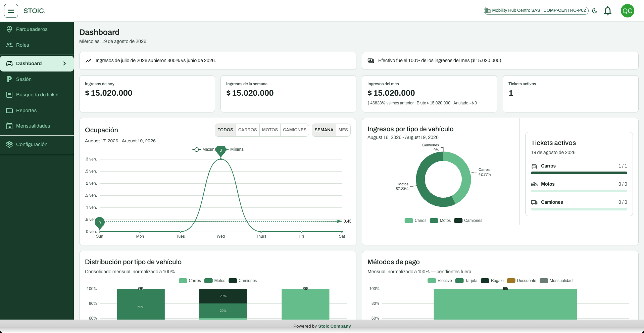644x333 pixels.
Task: Click the Sesión P icon
Action: tap(9, 79)
